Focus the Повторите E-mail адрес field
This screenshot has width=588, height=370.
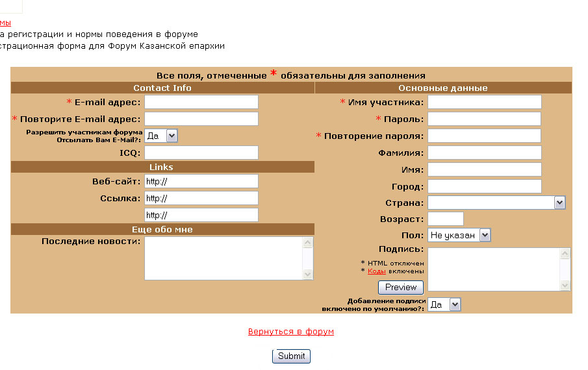[201, 119]
